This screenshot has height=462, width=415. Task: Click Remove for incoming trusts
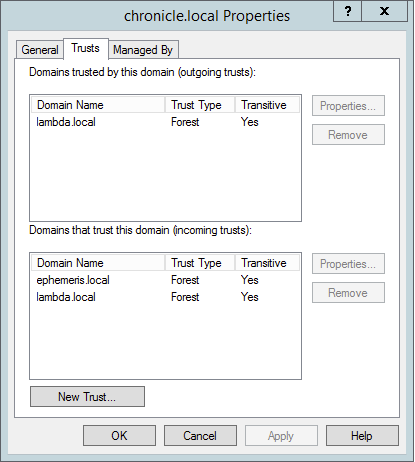coord(348,293)
